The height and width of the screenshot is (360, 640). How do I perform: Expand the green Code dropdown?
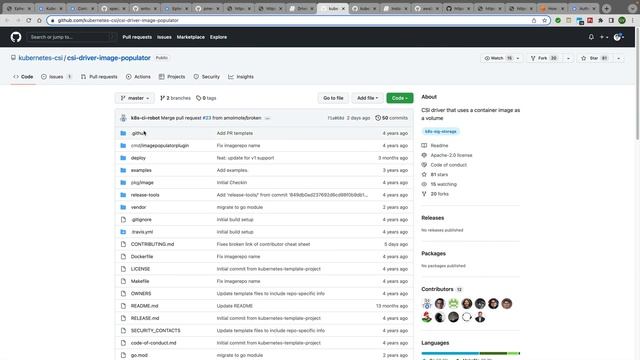click(400, 98)
